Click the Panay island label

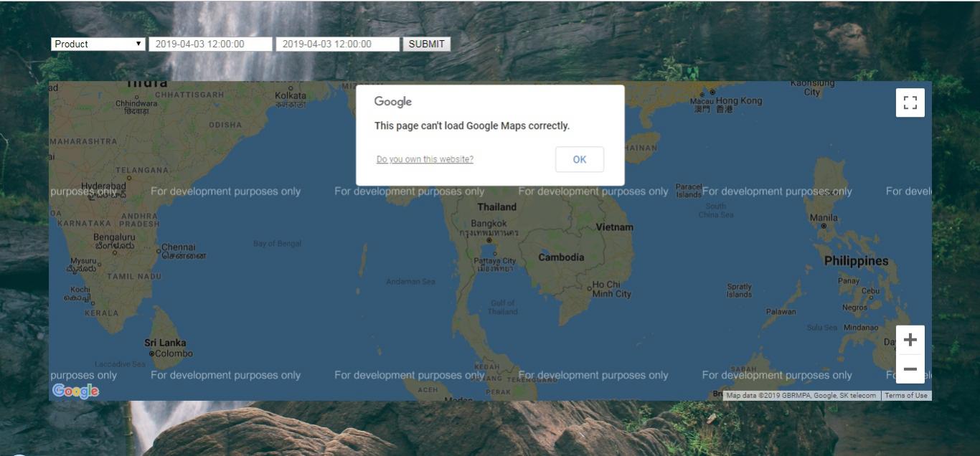click(849, 281)
